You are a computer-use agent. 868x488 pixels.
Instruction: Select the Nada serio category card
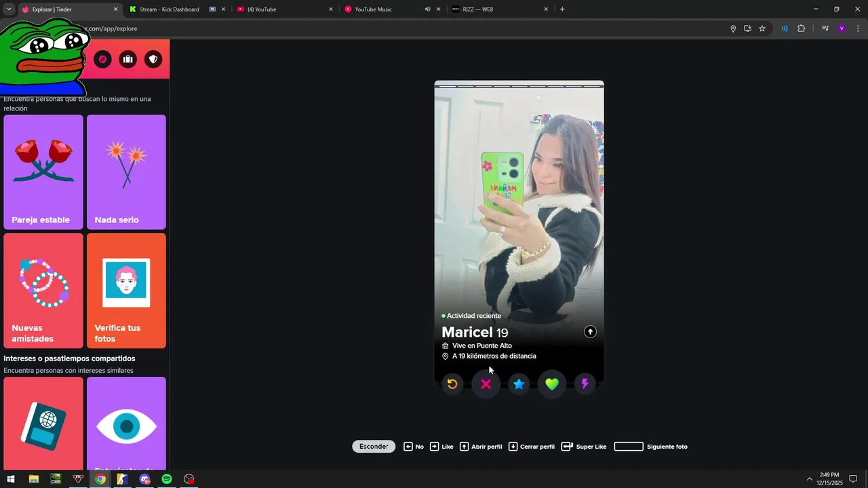pyautogui.click(x=126, y=172)
